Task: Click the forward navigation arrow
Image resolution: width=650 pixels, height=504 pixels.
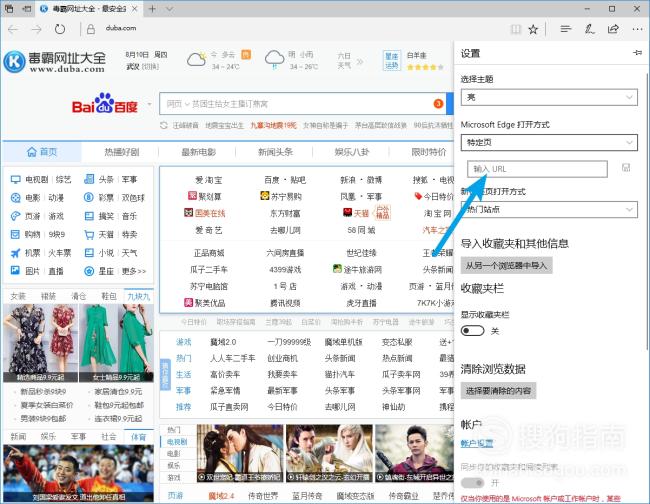Action: (x=36, y=29)
